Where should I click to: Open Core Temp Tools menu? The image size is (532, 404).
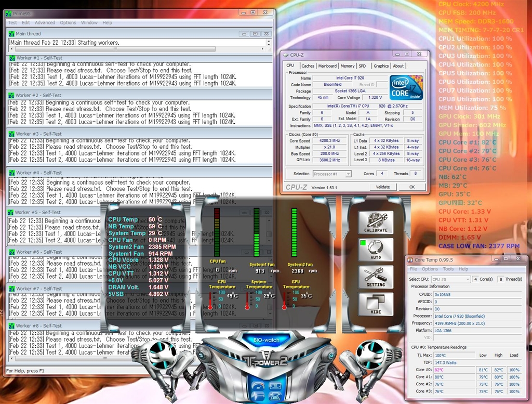(x=448, y=269)
